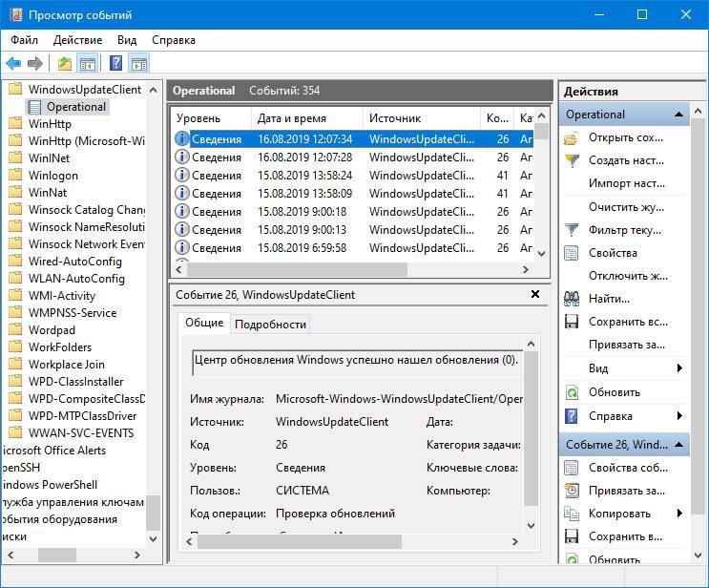
Task: Click the open saved log folder icon
Action: point(572,137)
